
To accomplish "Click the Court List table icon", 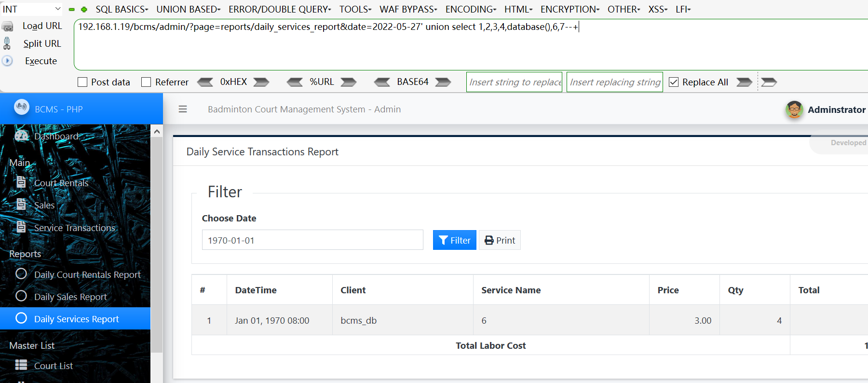I will (x=21, y=365).
